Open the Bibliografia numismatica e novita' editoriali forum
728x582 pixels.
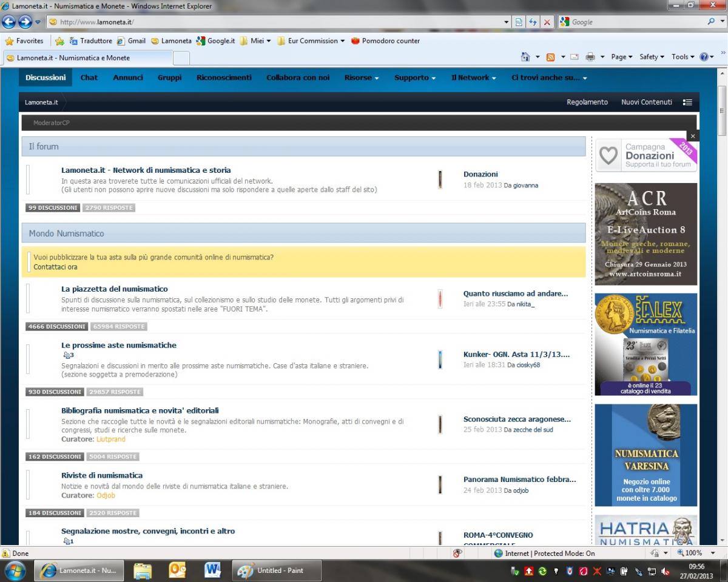click(140, 411)
